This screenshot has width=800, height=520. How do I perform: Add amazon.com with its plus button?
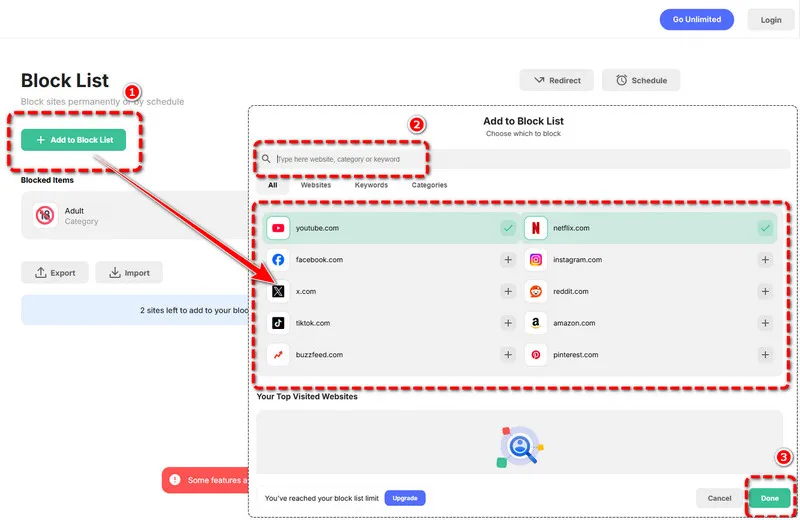coord(765,323)
